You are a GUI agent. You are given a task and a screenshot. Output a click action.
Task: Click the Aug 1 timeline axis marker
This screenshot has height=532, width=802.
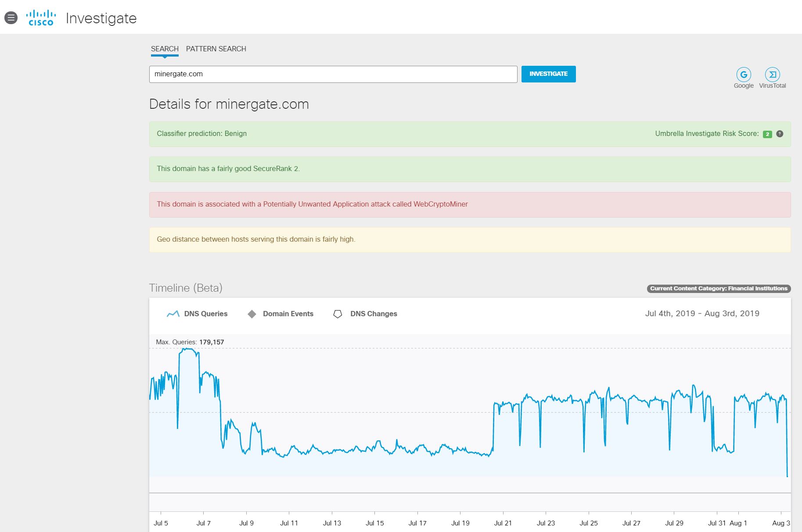(x=738, y=523)
